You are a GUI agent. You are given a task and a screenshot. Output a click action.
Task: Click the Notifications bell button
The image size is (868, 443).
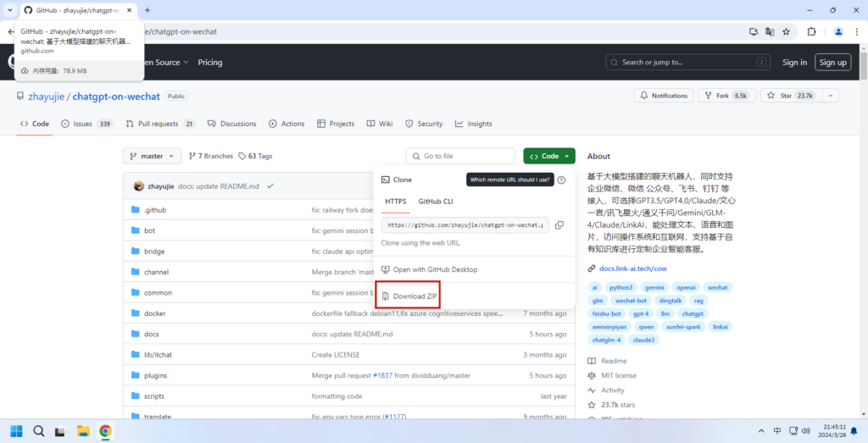664,96
